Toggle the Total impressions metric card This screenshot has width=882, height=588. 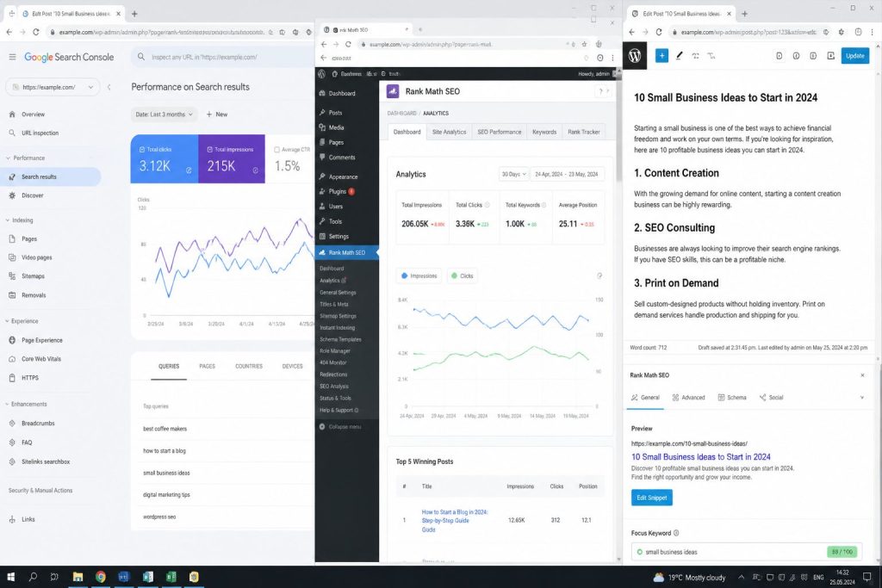click(231, 158)
